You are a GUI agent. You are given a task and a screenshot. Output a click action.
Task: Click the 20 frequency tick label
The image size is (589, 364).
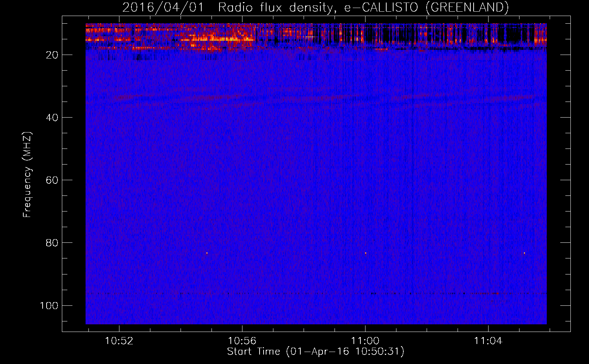coord(52,55)
